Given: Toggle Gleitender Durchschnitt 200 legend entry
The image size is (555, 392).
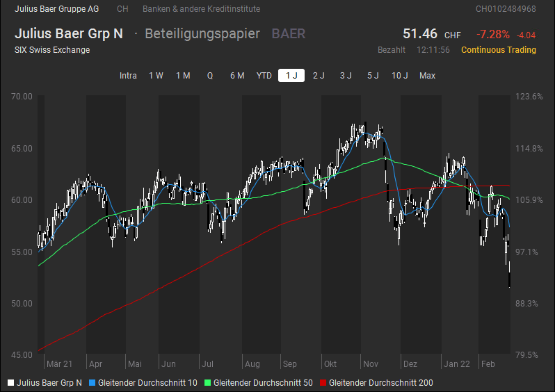Looking at the screenshot, I should [380, 382].
